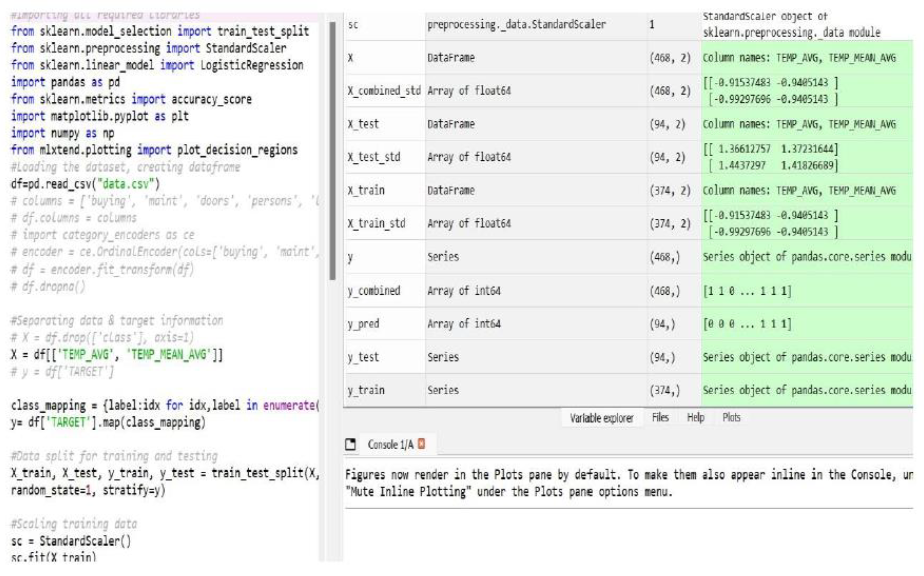
Task: Switch to the Files pane
Action: [661, 417]
